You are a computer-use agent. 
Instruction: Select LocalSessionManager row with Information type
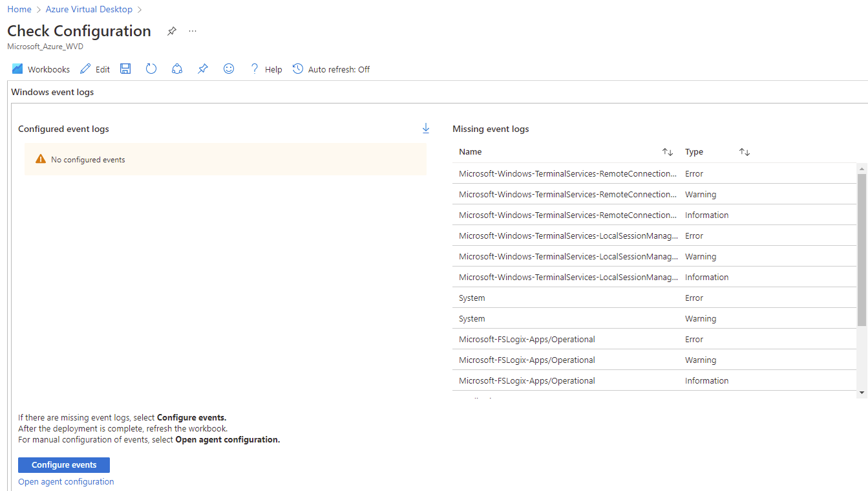(x=655, y=277)
